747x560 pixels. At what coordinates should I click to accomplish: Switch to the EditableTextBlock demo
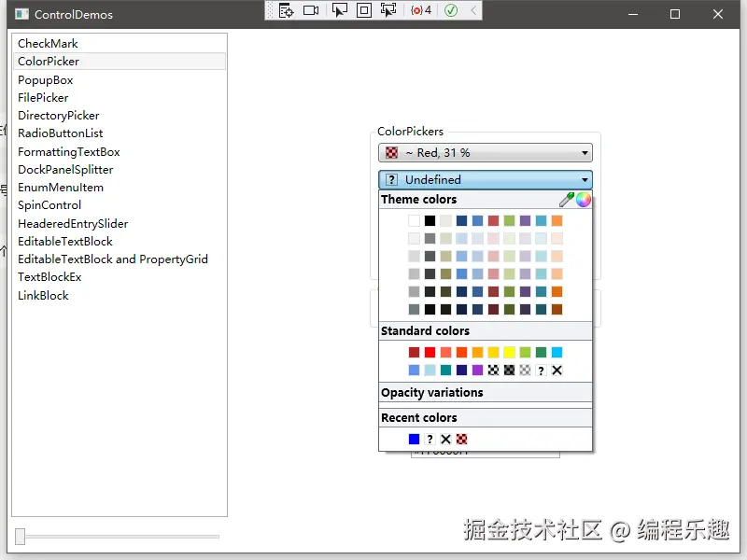click(x=120, y=242)
